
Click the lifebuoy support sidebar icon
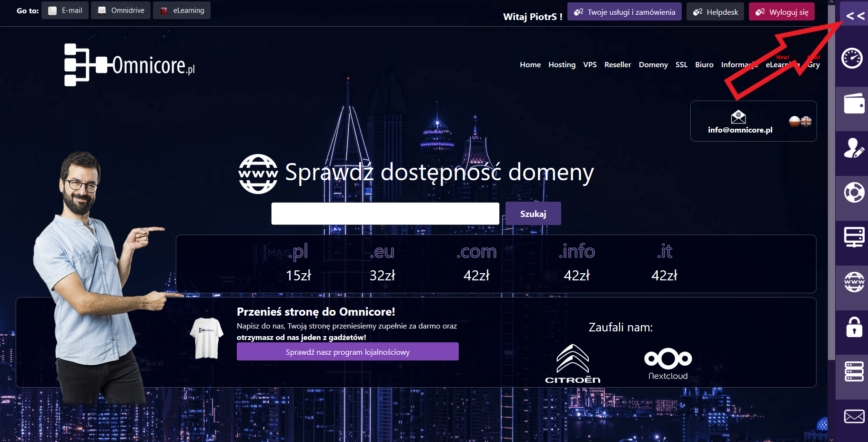pyautogui.click(x=854, y=193)
